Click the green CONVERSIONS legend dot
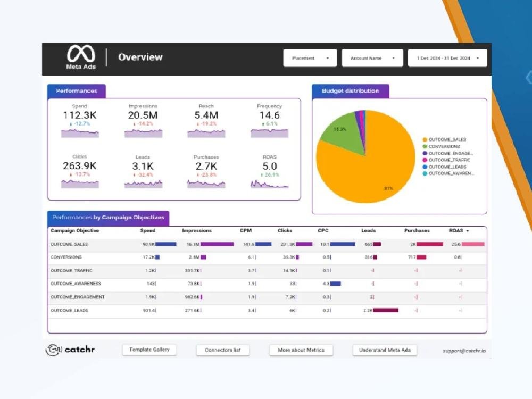532x399 pixels. [x=425, y=146]
